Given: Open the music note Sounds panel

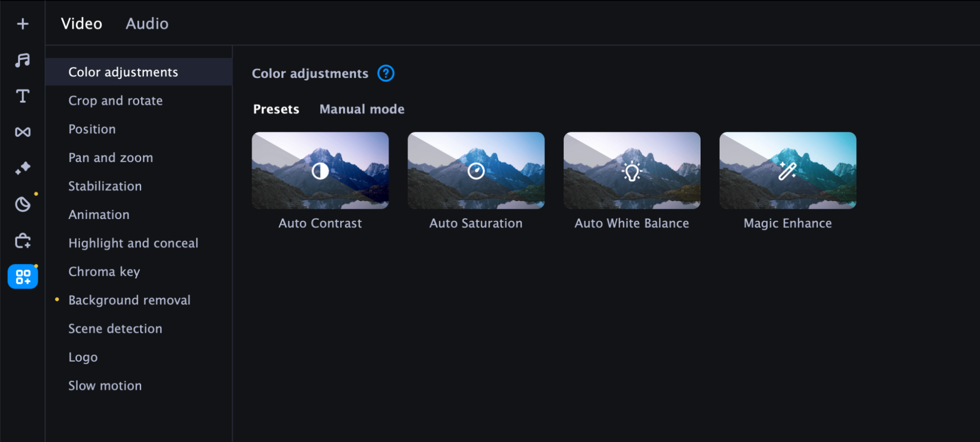Looking at the screenshot, I should 23,60.
